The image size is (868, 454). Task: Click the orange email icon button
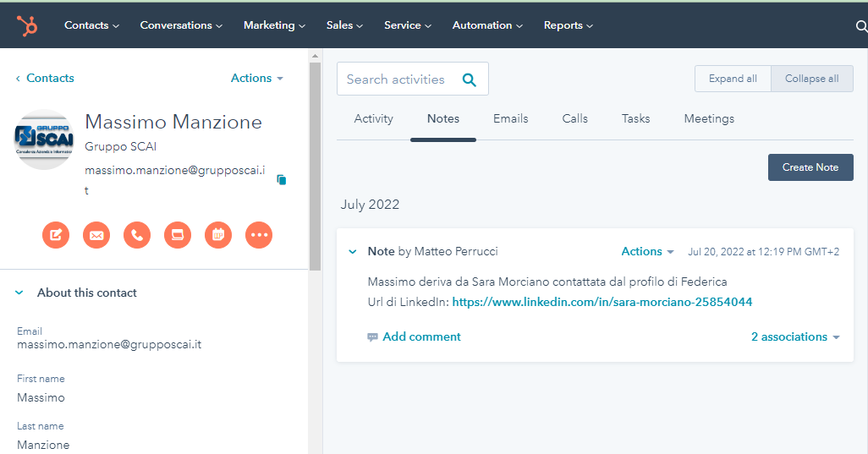(x=96, y=235)
